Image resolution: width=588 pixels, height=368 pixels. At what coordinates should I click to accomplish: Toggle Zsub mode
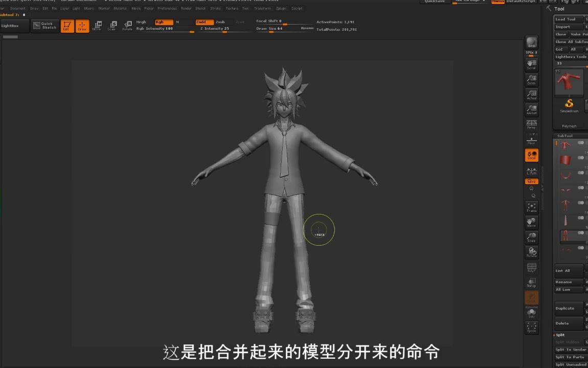click(x=220, y=22)
